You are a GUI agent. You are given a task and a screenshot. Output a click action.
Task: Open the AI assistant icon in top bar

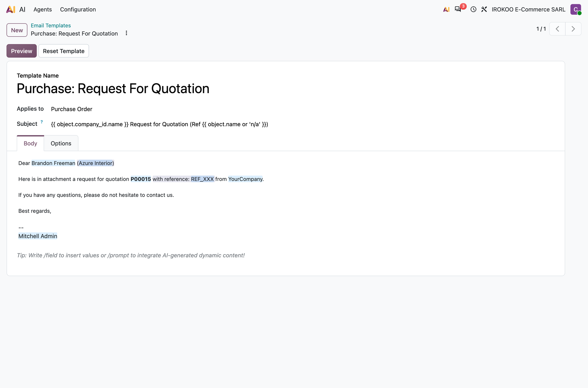(x=446, y=9)
